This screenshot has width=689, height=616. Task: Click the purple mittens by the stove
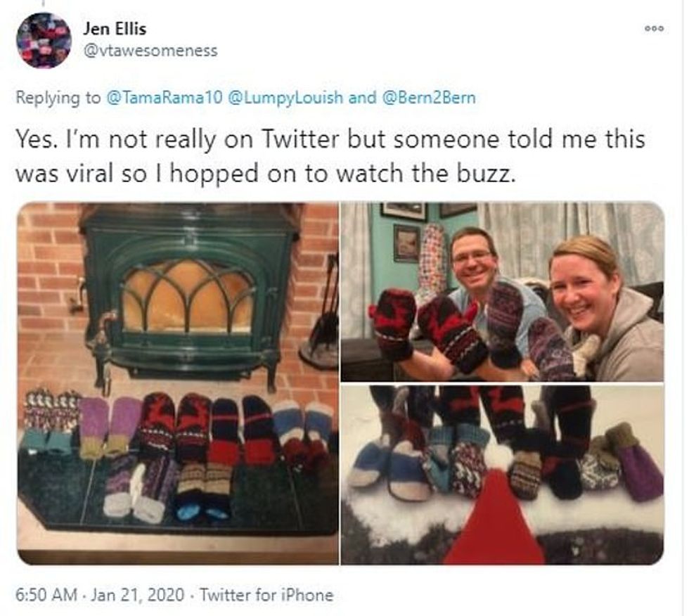coord(109,425)
